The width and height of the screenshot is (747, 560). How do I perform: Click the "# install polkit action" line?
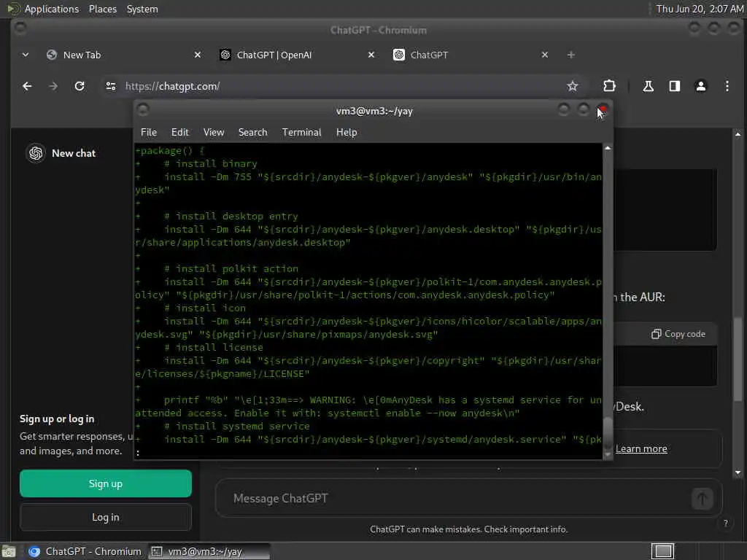(x=231, y=269)
